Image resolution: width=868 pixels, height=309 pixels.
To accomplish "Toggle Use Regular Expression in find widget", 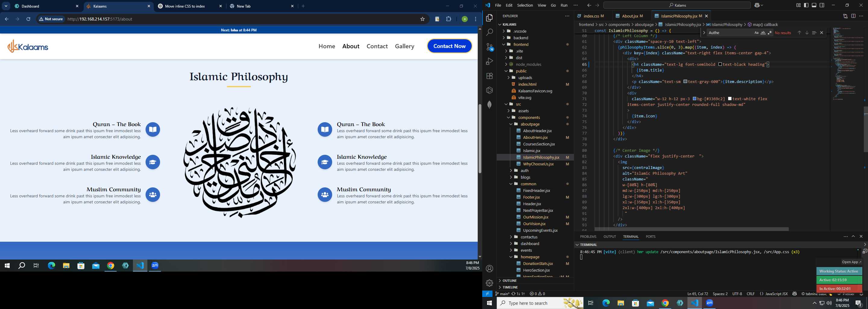I will (x=770, y=33).
